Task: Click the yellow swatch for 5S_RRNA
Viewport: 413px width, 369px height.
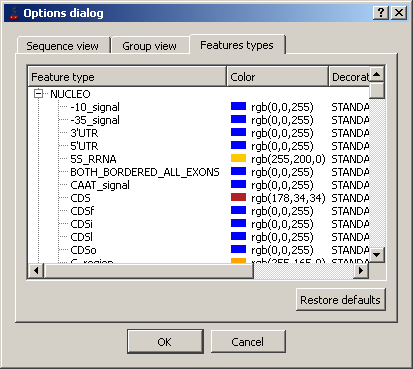Action: (238, 158)
